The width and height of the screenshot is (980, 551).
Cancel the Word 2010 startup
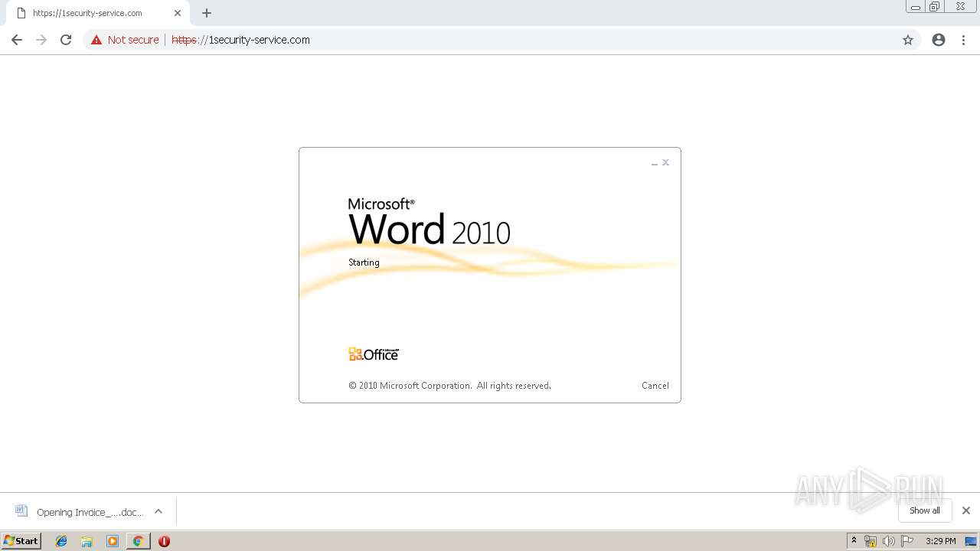point(655,386)
